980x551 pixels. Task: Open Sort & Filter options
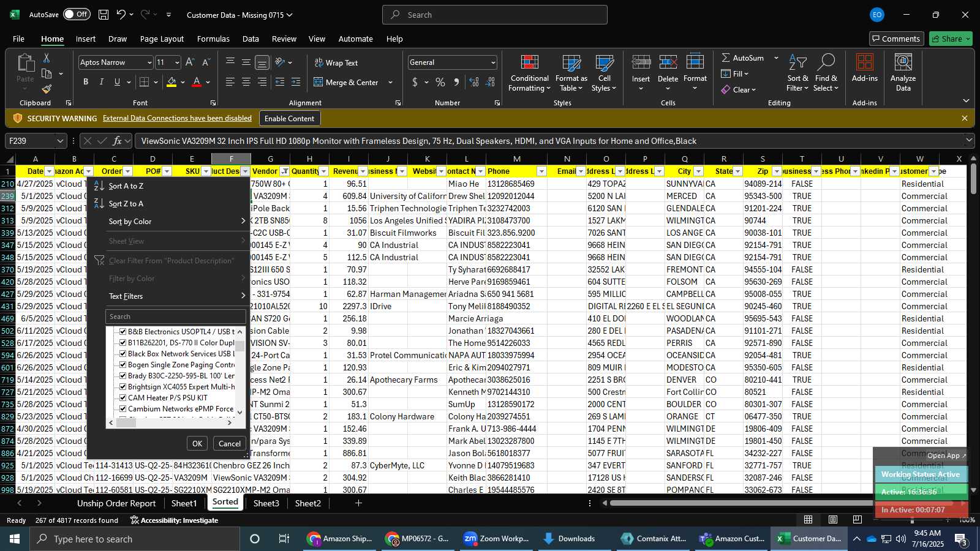[797, 73]
